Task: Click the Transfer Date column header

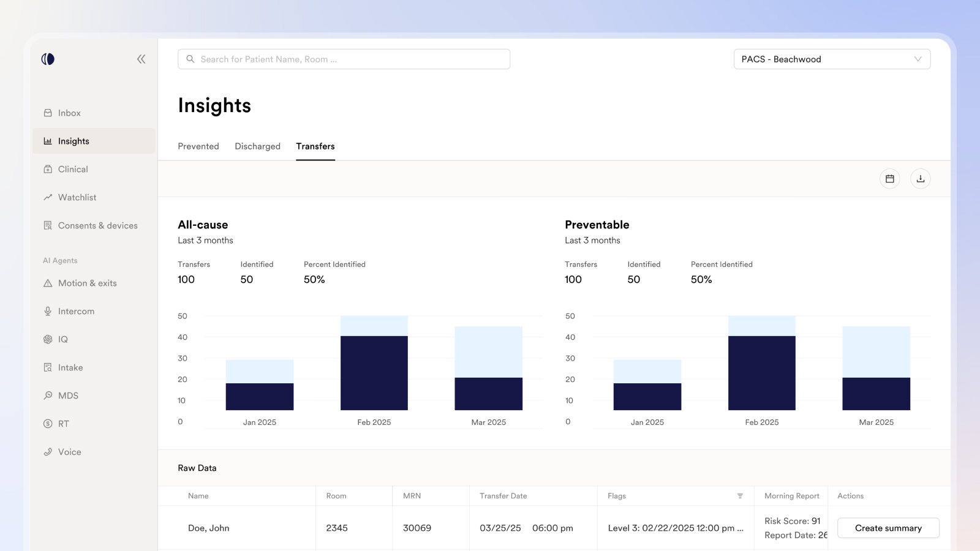Action: [503, 496]
